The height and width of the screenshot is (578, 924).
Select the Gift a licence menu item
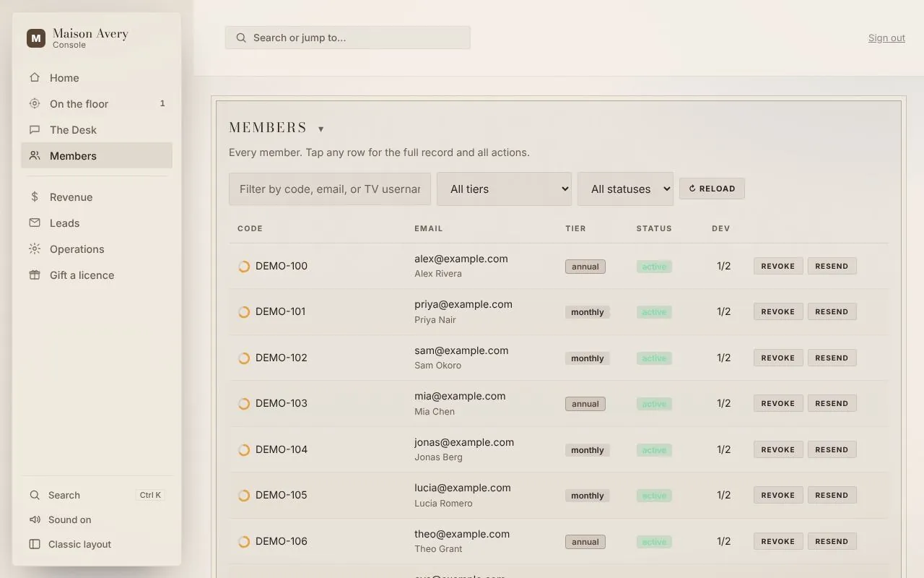97,275
